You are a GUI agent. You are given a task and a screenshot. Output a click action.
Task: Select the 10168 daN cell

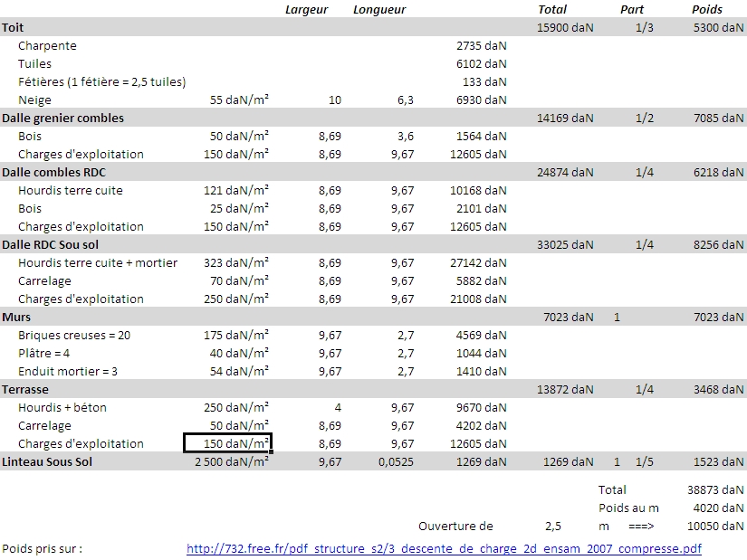(478, 191)
